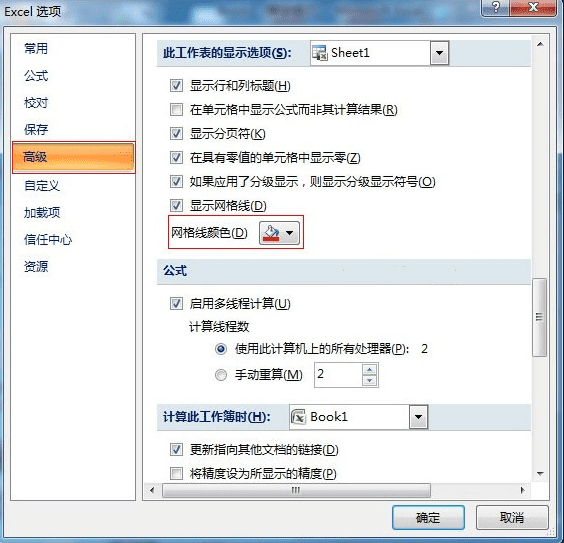Enable 在单元格中显示公式而非其计算结果 checkbox
564x543 pixels.
pos(176,109)
